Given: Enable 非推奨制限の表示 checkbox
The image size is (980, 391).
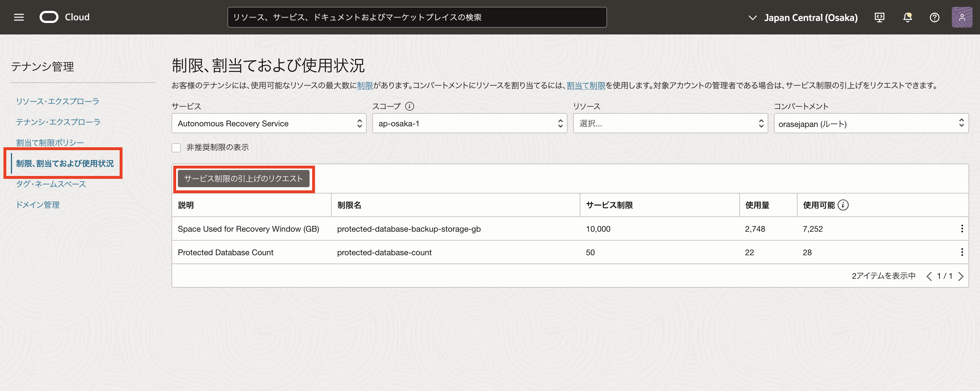Looking at the screenshot, I should 176,147.
